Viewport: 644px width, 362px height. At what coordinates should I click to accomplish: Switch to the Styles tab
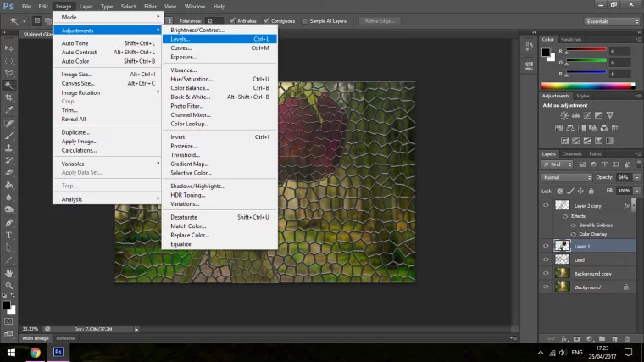click(x=582, y=96)
